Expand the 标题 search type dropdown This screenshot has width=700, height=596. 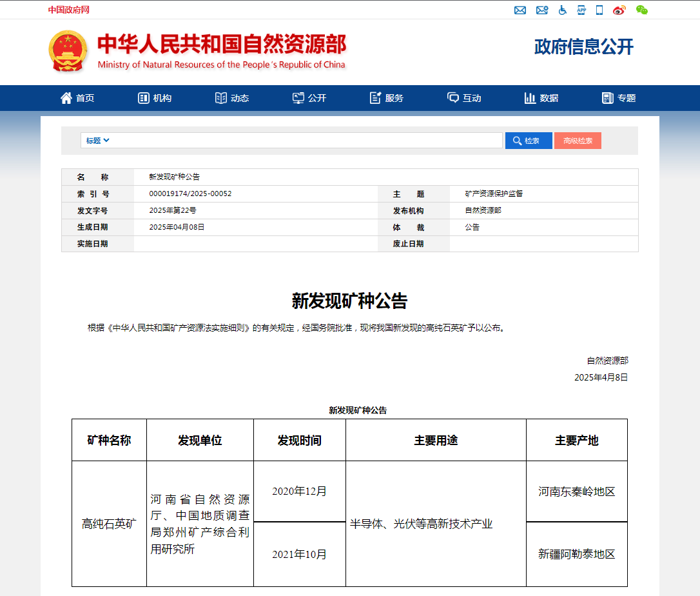tap(98, 141)
